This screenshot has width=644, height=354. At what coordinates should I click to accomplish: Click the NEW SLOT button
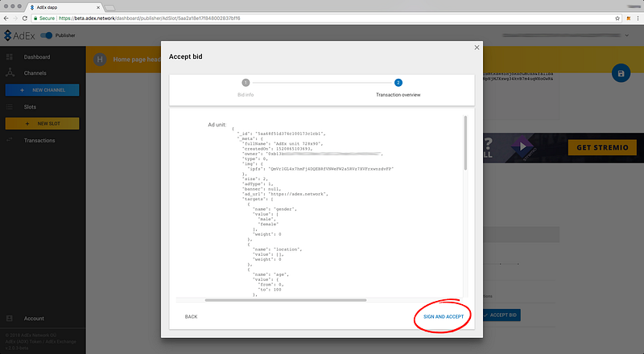(x=43, y=124)
